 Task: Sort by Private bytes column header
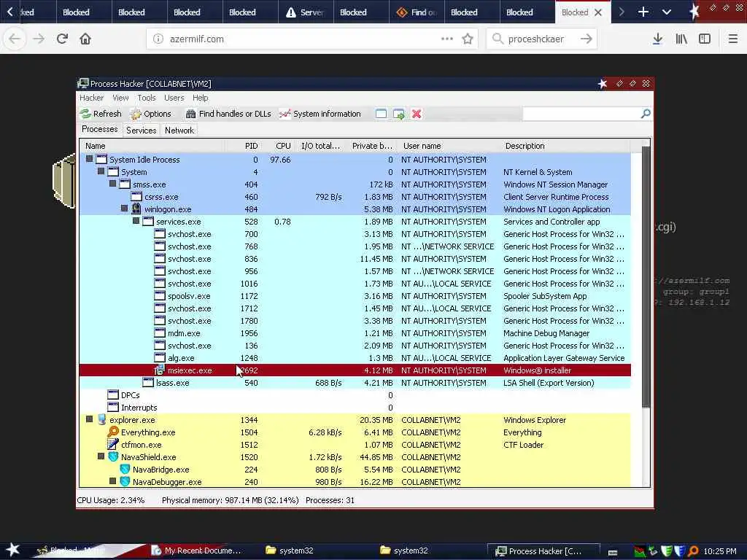click(370, 146)
